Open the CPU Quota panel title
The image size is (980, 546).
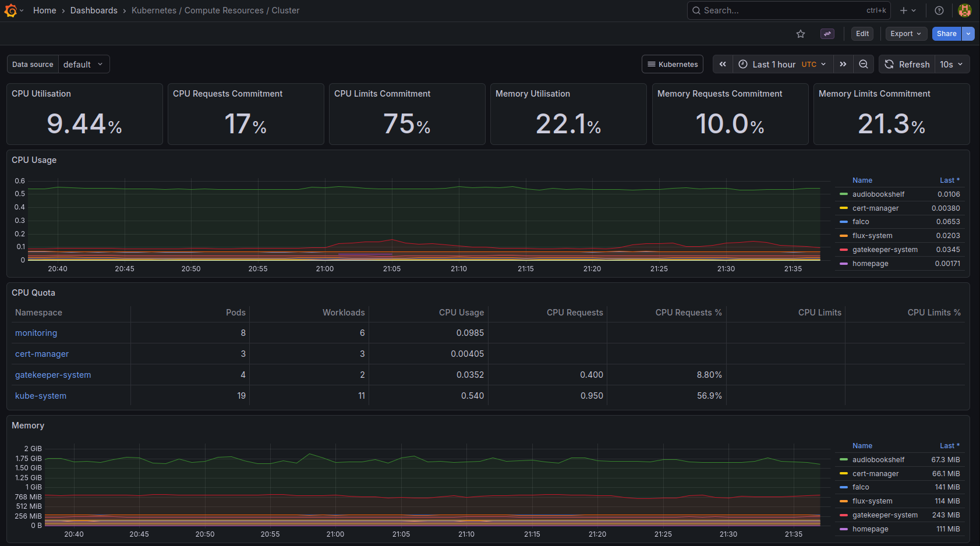coord(33,293)
